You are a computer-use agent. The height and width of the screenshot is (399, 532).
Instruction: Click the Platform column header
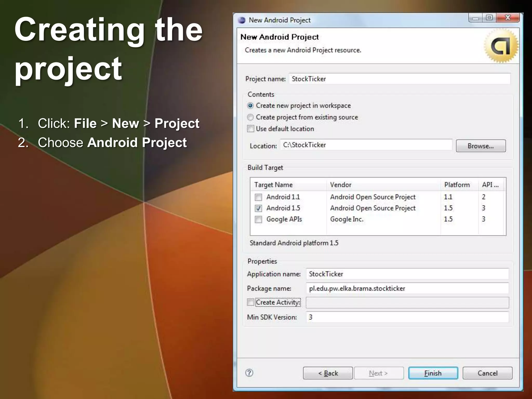[x=460, y=185]
